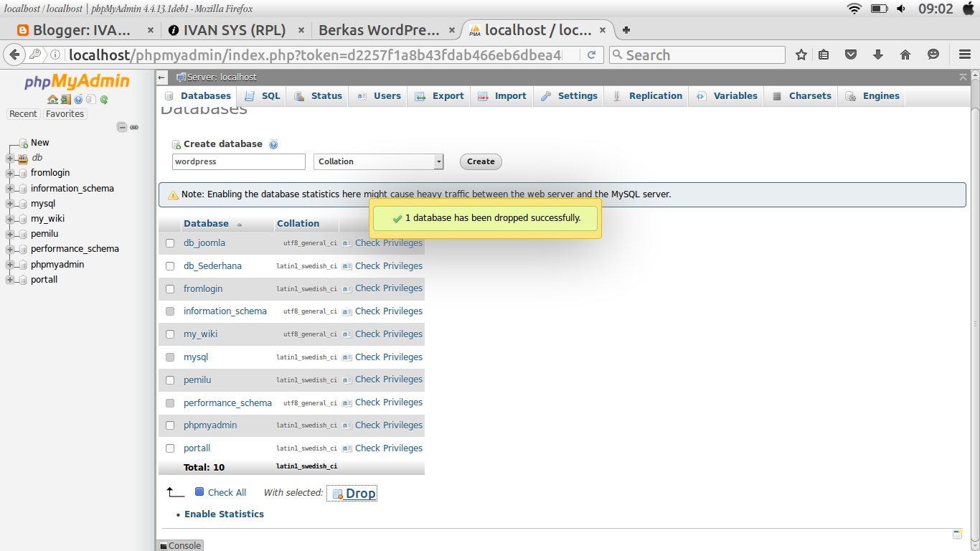Click Drop for selected databases

(352, 494)
